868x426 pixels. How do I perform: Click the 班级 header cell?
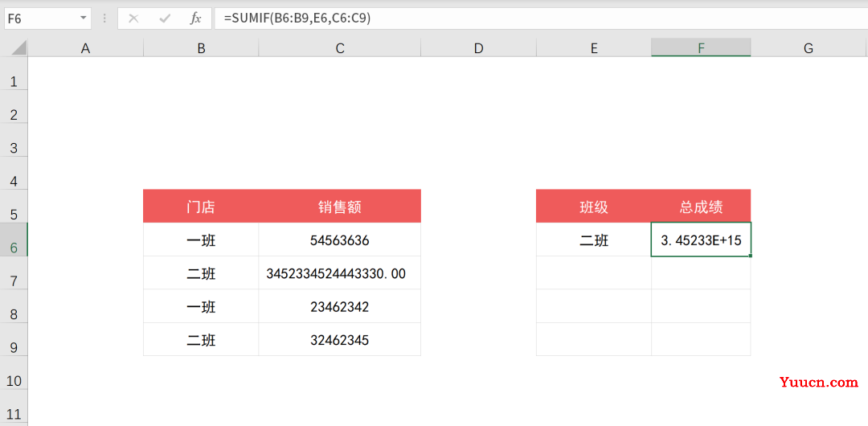click(594, 206)
